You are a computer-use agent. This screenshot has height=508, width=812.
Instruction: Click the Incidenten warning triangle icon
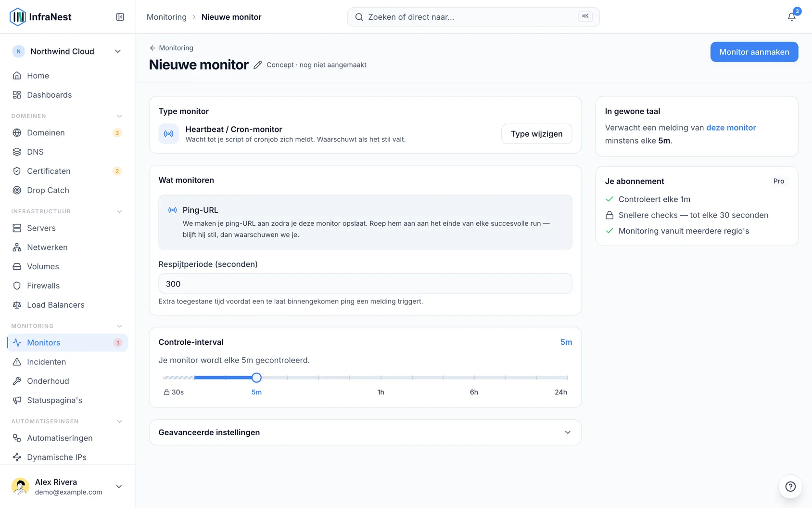[x=17, y=362]
